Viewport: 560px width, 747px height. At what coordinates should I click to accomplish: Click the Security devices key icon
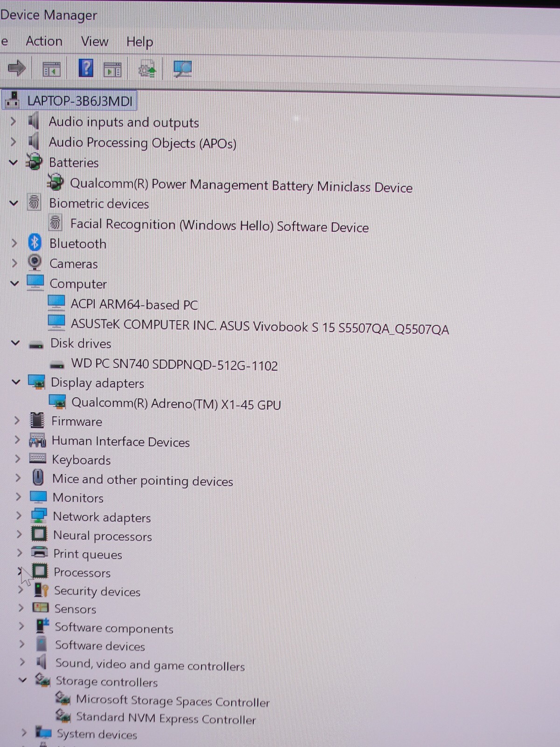pyautogui.click(x=41, y=589)
